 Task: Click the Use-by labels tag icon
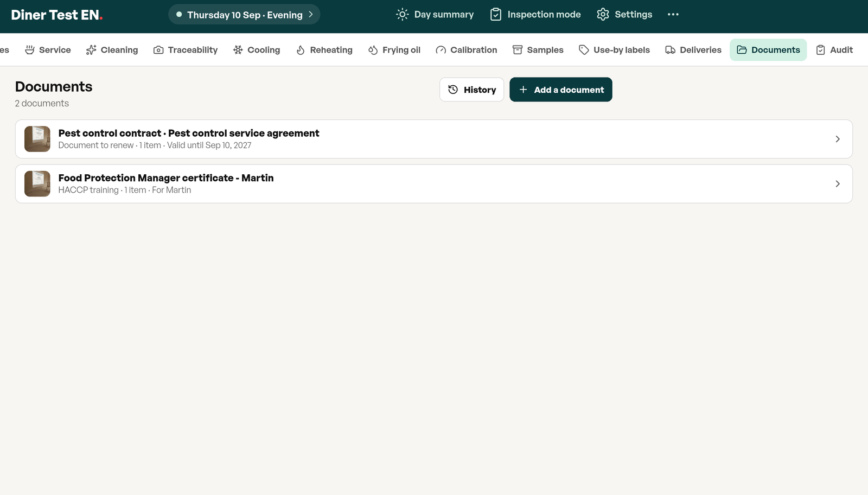[584, 50]
